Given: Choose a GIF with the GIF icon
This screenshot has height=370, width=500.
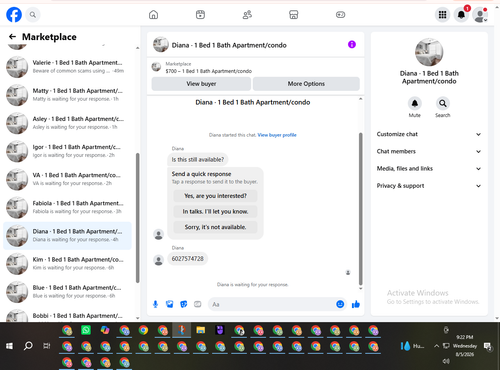Looking at the screenshot, I should (198, 304).
